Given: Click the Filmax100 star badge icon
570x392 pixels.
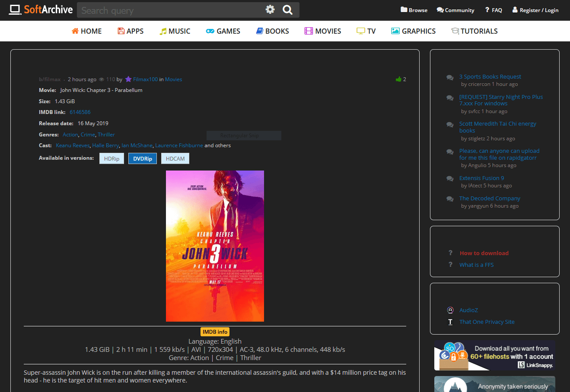Looking at the screenshot, I should pyautogui.click(x=128, y=79).
